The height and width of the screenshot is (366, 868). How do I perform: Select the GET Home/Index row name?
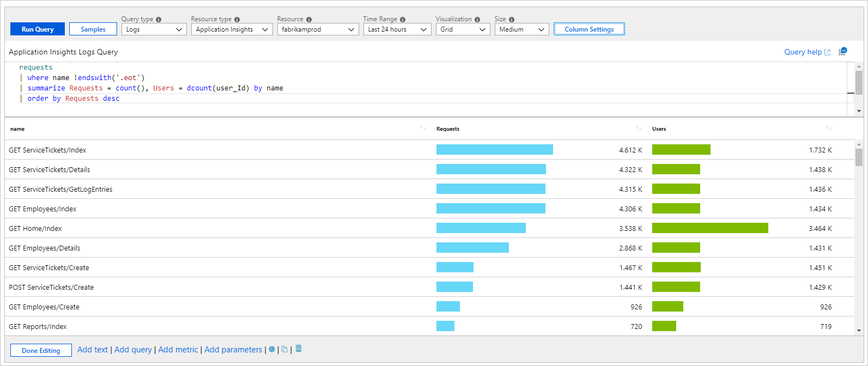(x=35, y=228)
